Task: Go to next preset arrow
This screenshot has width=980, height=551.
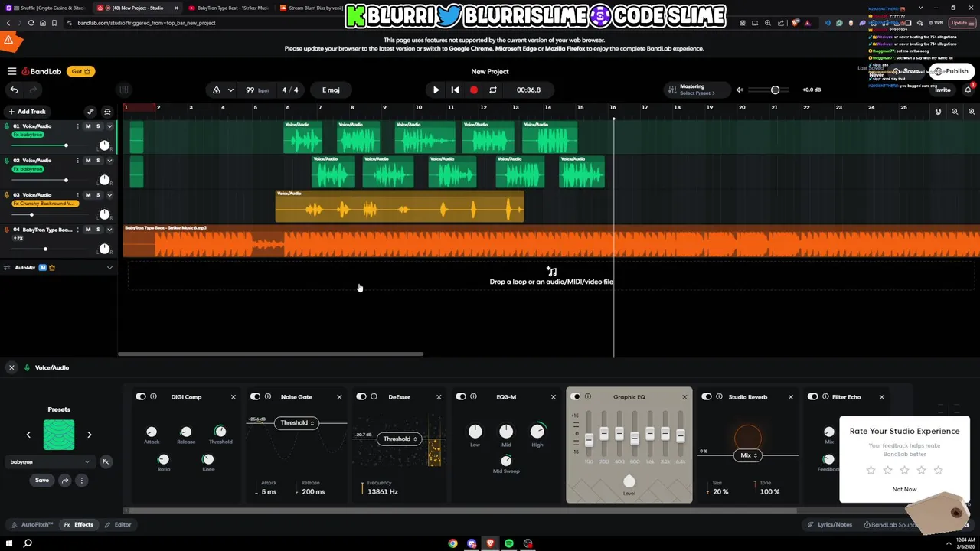Action: [x=89, y=435]
